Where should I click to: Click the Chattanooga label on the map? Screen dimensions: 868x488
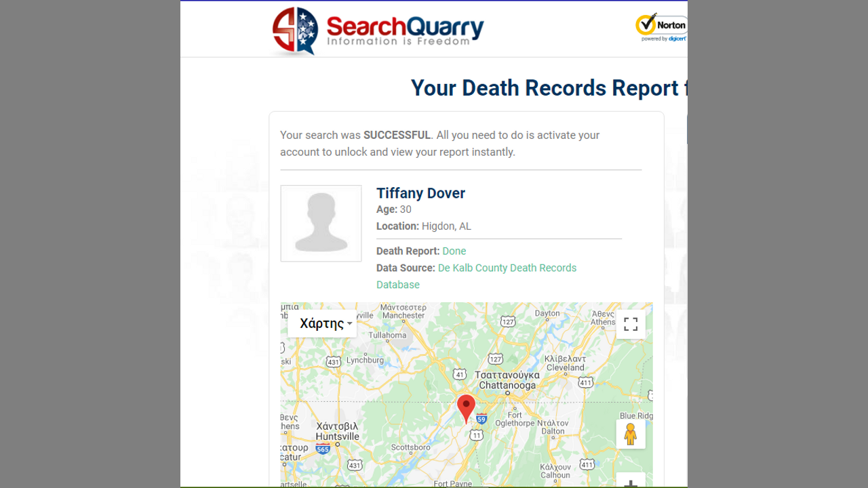coord(507,385)
